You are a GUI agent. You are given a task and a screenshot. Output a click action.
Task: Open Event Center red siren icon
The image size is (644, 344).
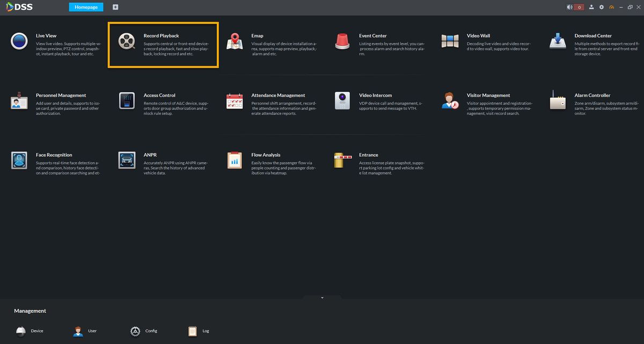tap(342, 41)
